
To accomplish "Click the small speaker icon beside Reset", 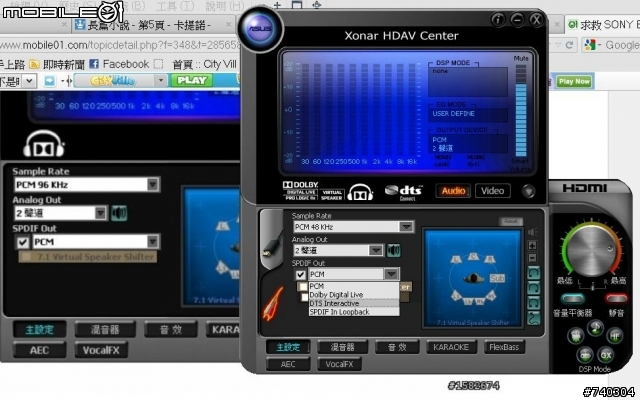I will point(533,232).
